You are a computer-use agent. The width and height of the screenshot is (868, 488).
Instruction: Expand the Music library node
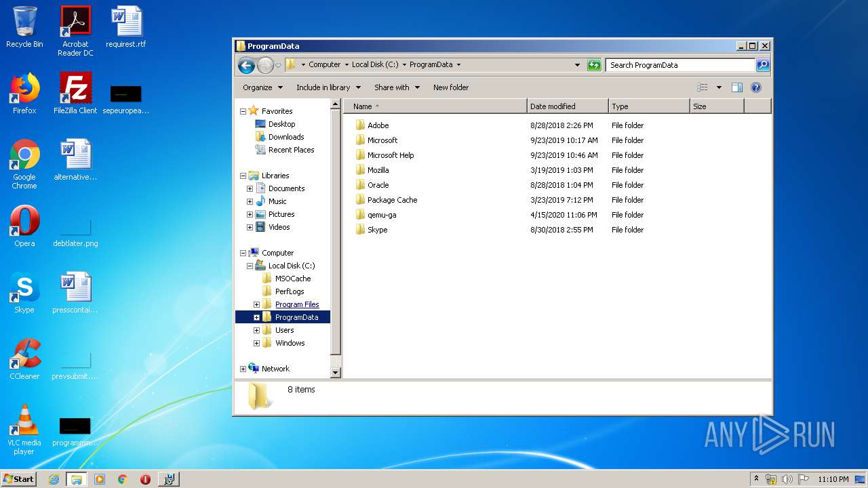[250, 201]
